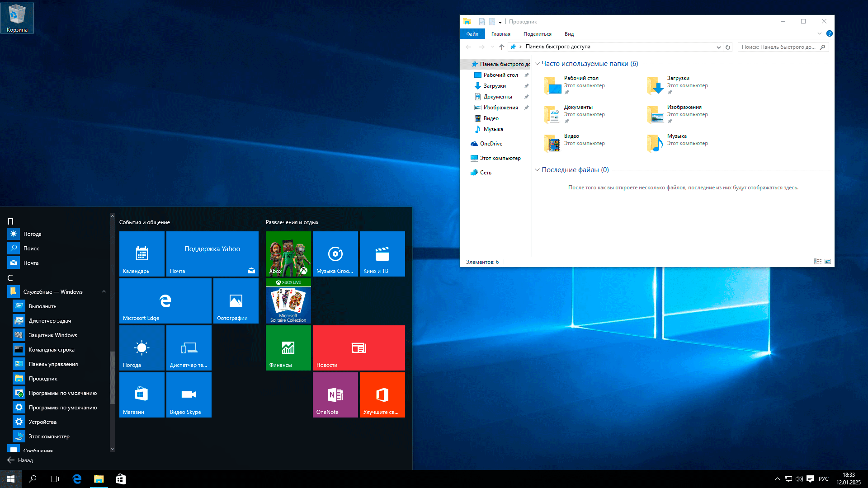This screenshot has height=488, width=868.
Task: Select OneDrive in navigation pane
Action: [x=491, y=144]
